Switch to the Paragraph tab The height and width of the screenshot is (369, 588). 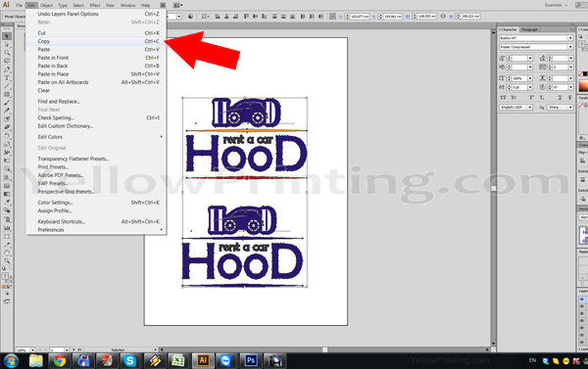529,29
